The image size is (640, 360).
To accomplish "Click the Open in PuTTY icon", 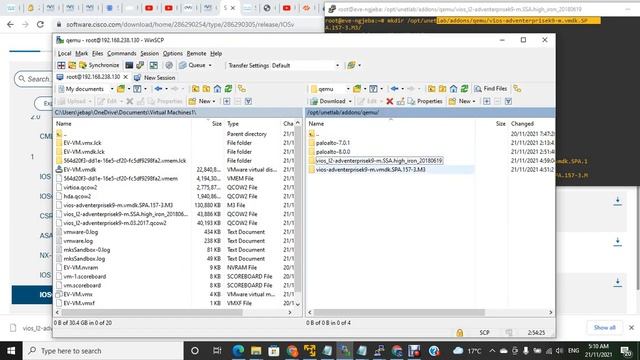I will click(x=140, y=65).
